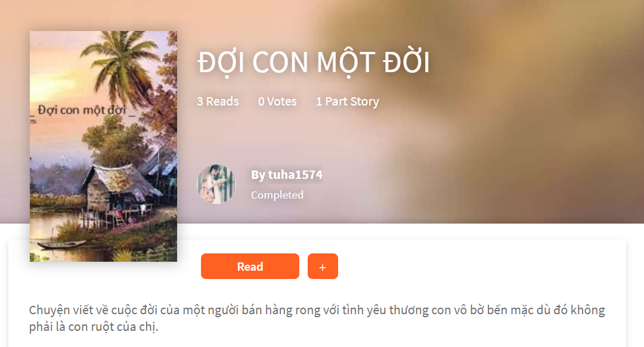Screen dimensions: 644x347
Task: Click description line 'phải là con ruột của chị'
Action: pos(93,327)
